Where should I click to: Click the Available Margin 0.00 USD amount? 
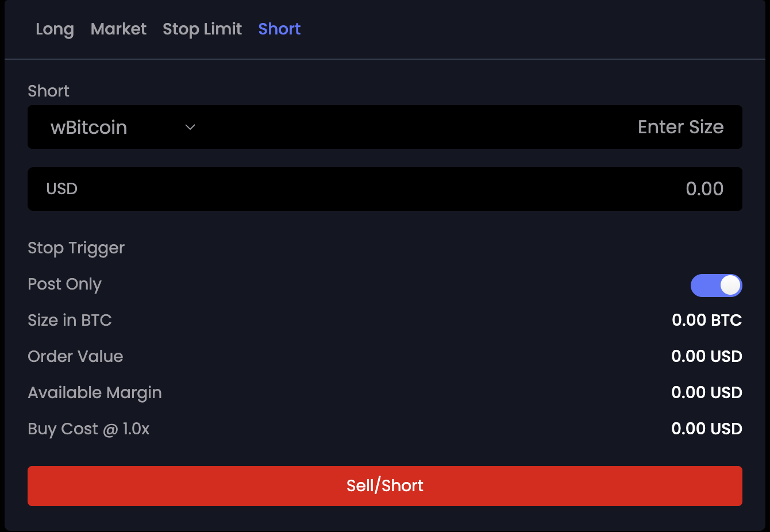(707, 392)
